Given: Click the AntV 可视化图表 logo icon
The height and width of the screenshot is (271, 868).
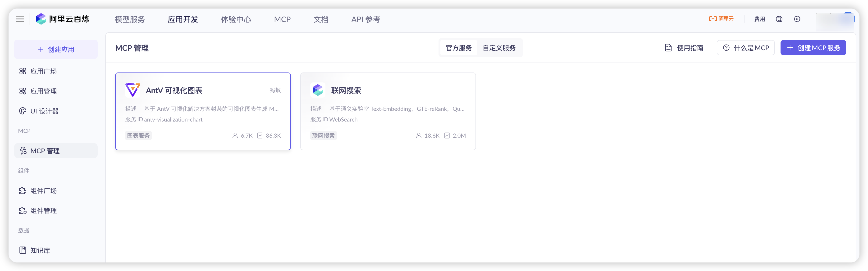Looking at the screenshot, I should click(x=132, y=90).
